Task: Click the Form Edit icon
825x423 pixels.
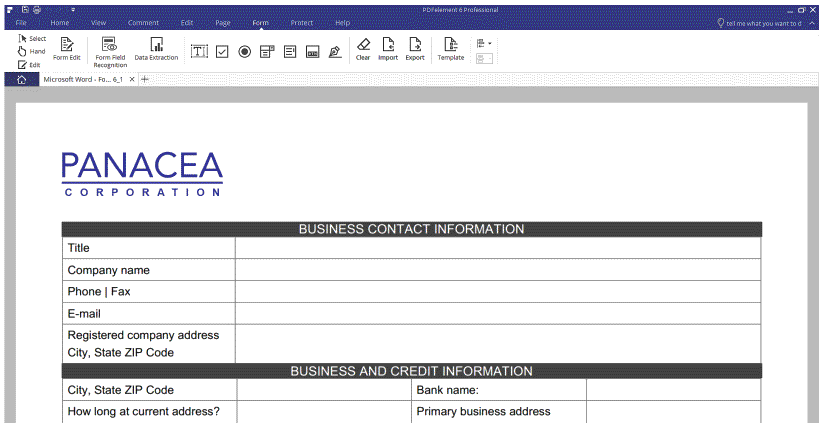Action: click(66, 49)
